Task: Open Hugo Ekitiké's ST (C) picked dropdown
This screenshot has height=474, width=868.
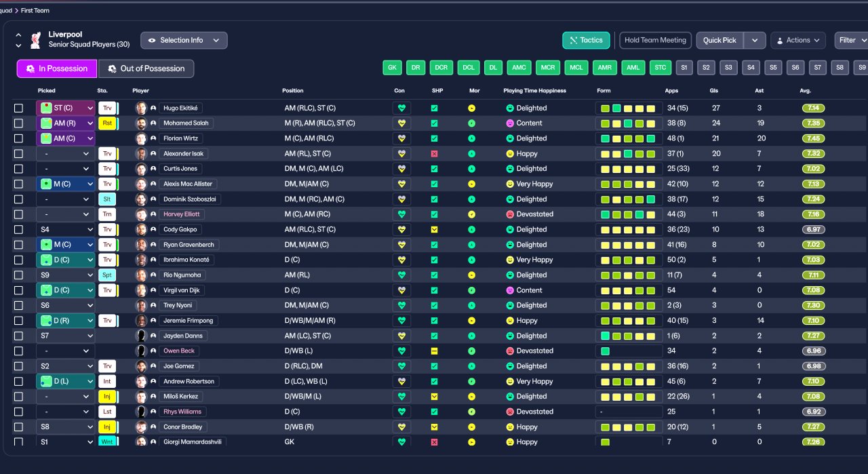Action: (x=66, y=108)
